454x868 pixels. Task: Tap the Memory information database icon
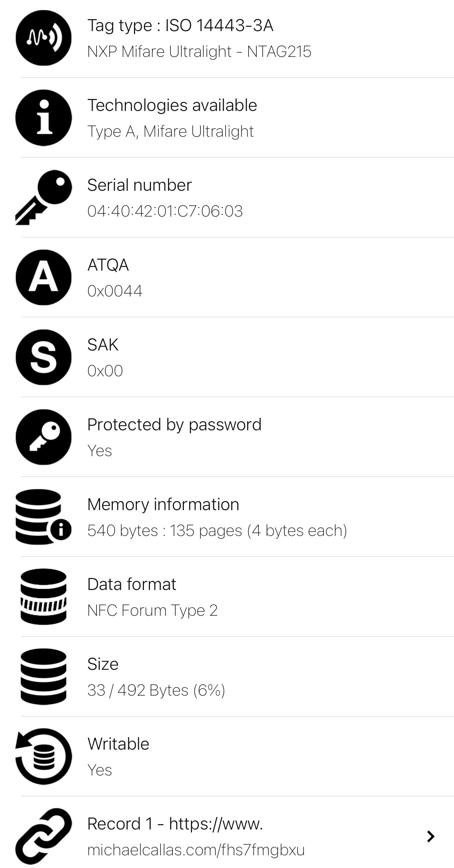43,517
